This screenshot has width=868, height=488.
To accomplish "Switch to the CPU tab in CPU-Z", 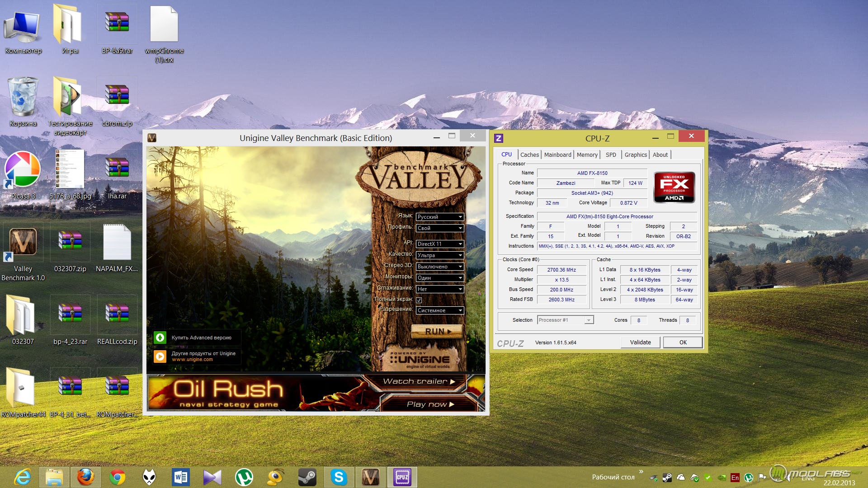I will tap(506, 155).
